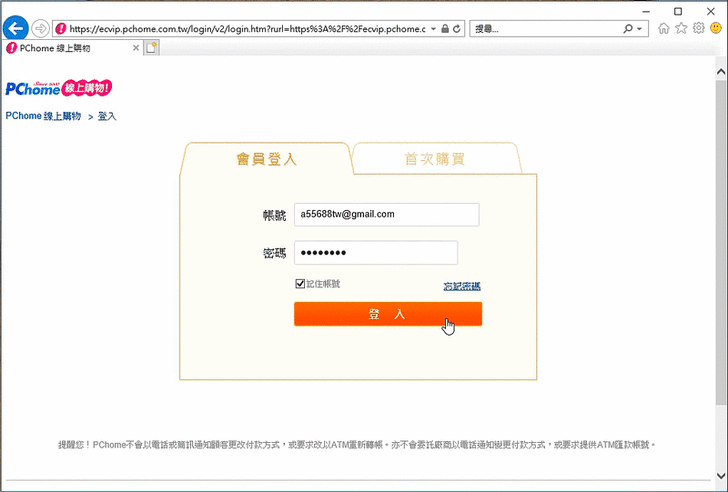This screenshot has height=492, width=728.
Task: Click the scrollbar up arrow
Action: pos(721,71)
